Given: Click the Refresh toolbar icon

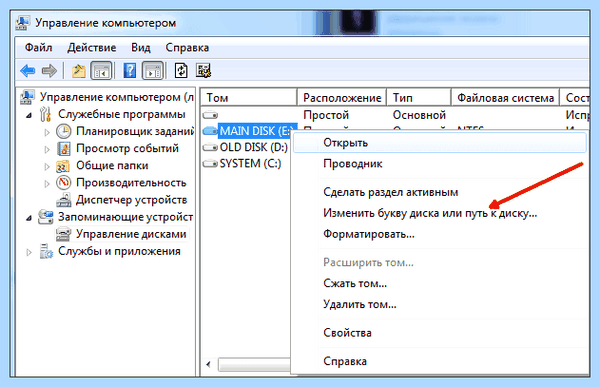Looking at the screenshot, I should [x=181, y=71].
